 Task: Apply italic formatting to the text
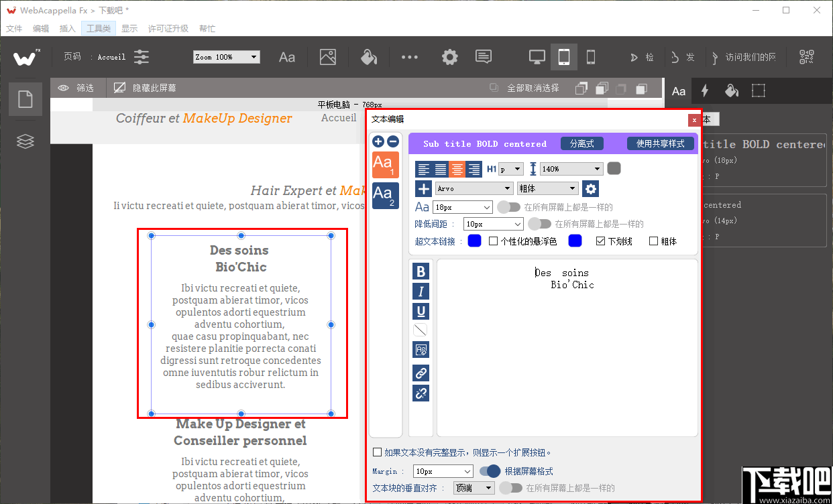[421, 291]
